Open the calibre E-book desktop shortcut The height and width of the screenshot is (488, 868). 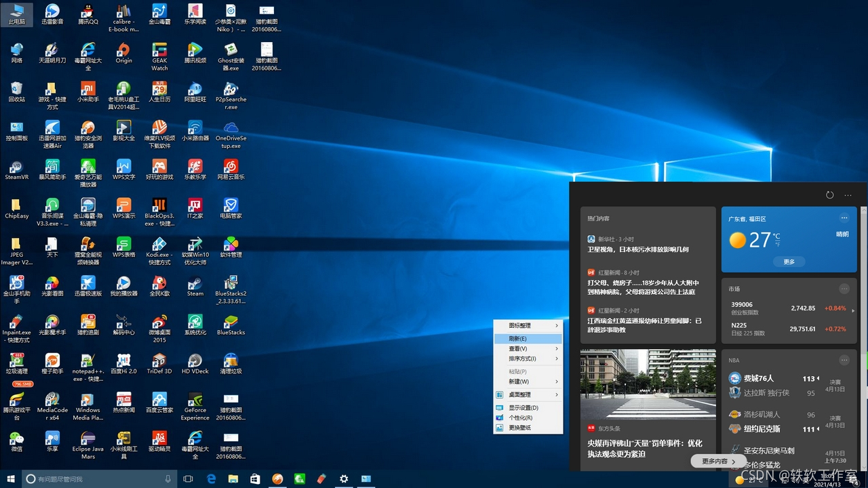[123, 18]
